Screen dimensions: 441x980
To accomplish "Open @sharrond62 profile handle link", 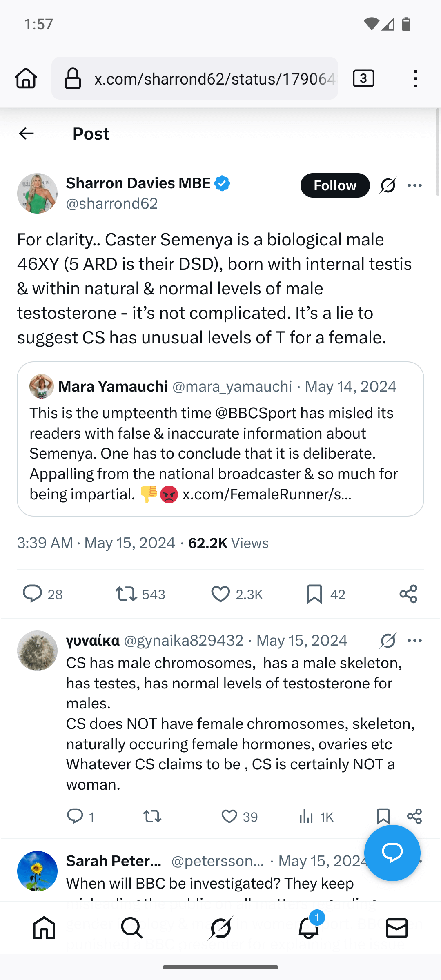I will click(x=112, y=203).
